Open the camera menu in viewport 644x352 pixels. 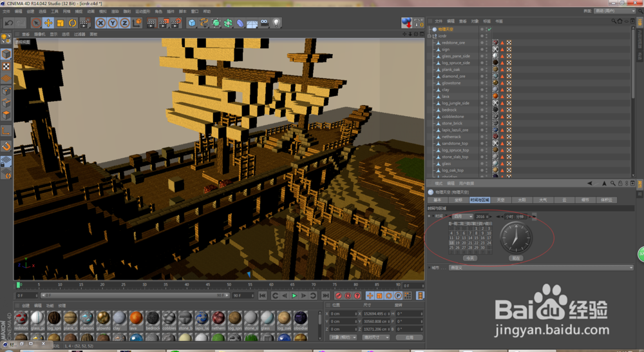pyautogui.click(x=40, y=34)
